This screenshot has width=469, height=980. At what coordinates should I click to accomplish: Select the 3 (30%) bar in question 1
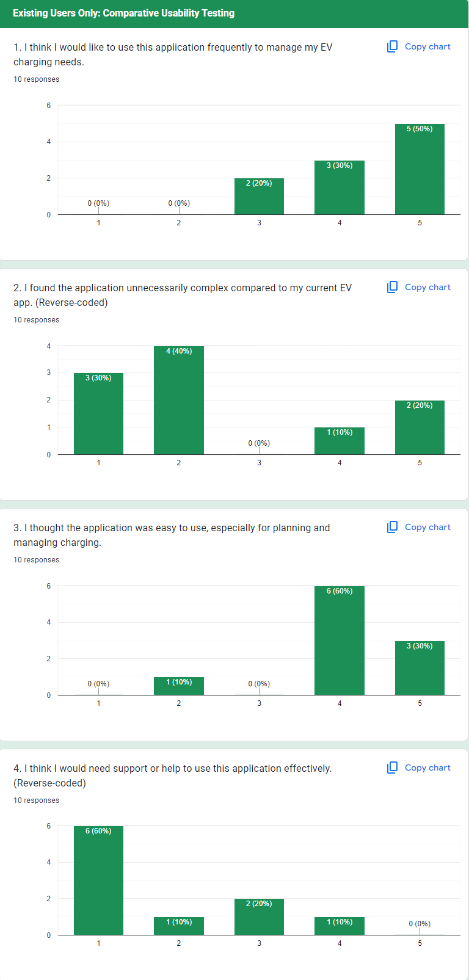coord(340,187)
